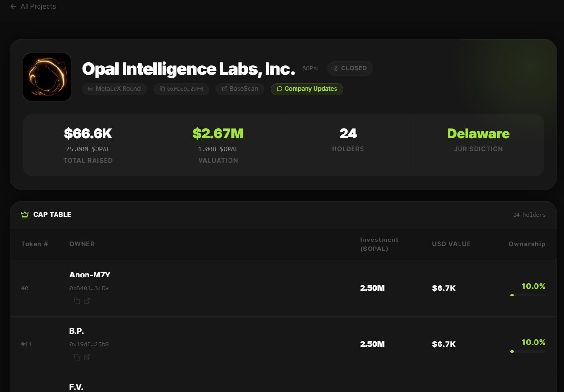Click the Opal Intelligence Labs logo
This screenshot has height=392, width=564.
tap(47, 77)
